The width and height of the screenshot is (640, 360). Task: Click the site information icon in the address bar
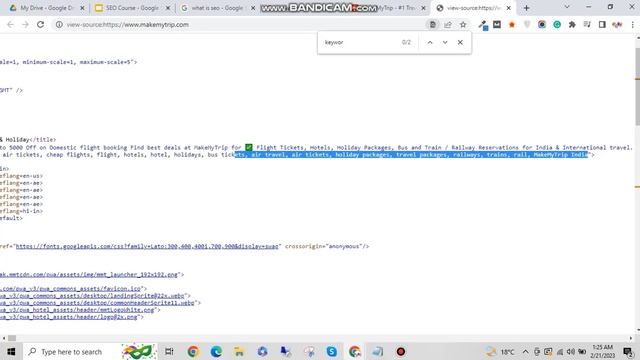(x=59, y=24)
